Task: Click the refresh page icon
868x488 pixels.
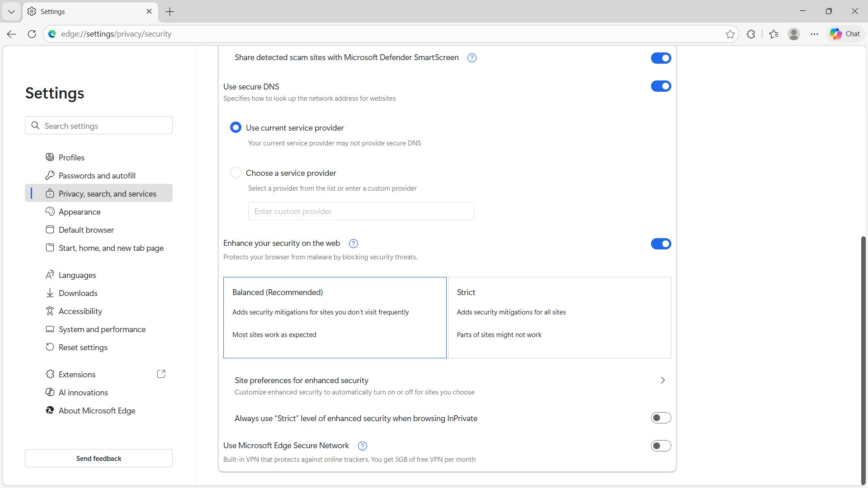Action: click(32, 34)
